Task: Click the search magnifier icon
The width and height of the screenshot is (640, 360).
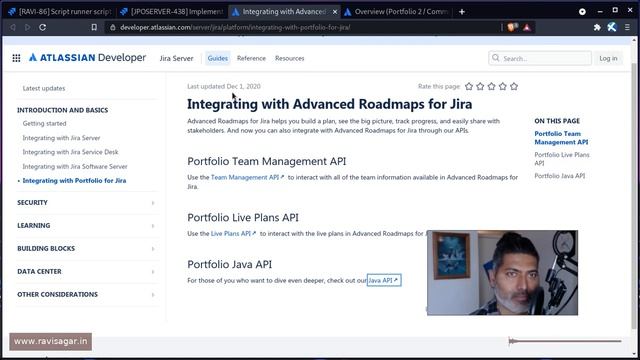Action: [x=496, y=58]
